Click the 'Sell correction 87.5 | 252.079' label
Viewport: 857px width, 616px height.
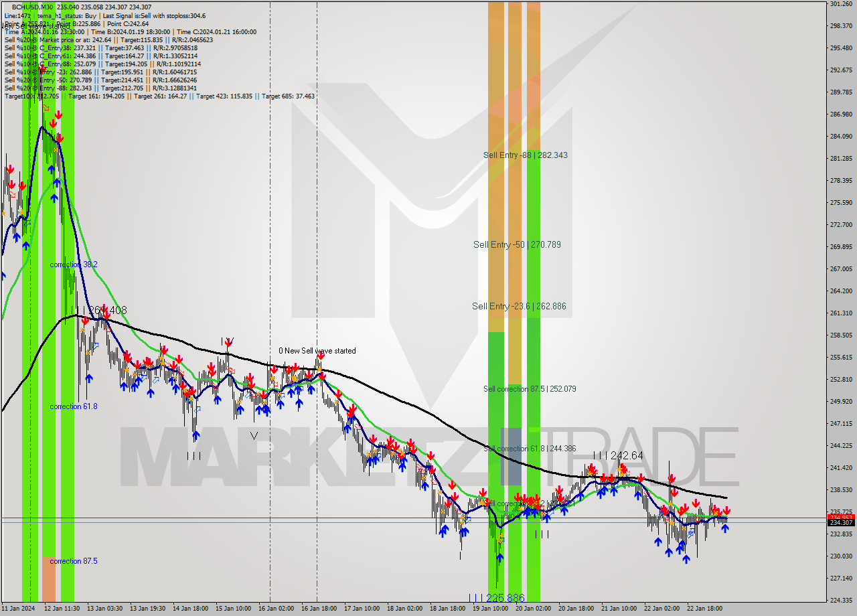pyautogui.click(x=530, y=389)
